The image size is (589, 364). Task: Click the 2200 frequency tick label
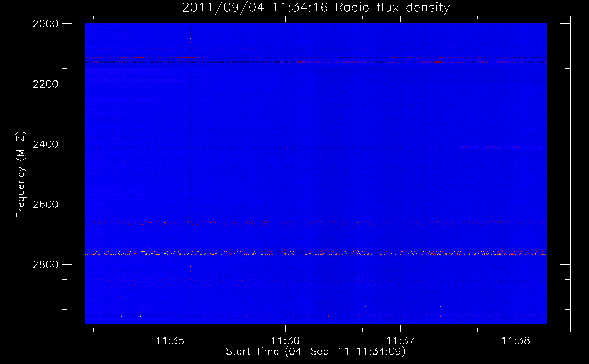tap(46, 84)
